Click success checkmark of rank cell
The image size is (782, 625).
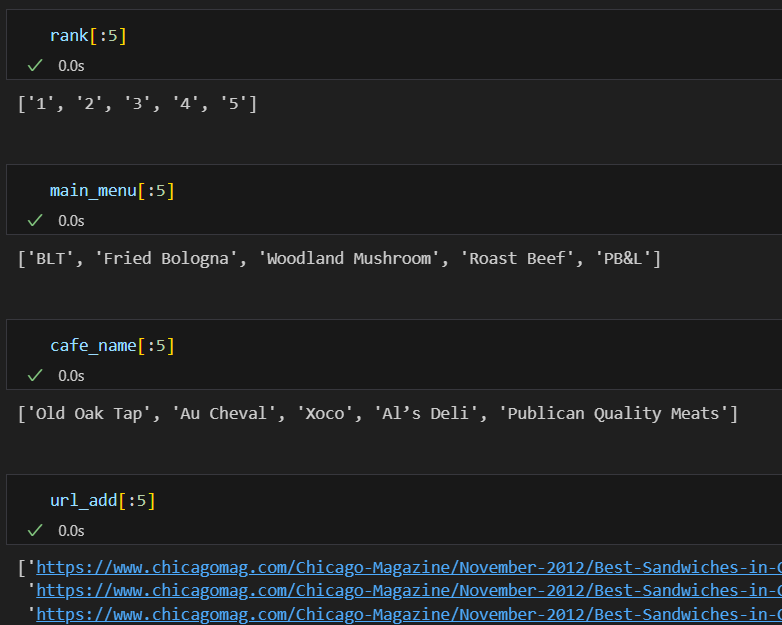tap(35, 65)
